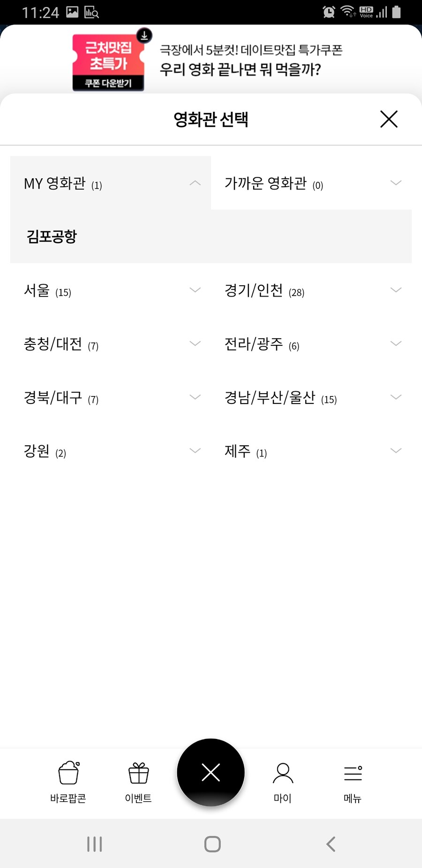Expand the 가까운 영화관 list

point(311,183)
